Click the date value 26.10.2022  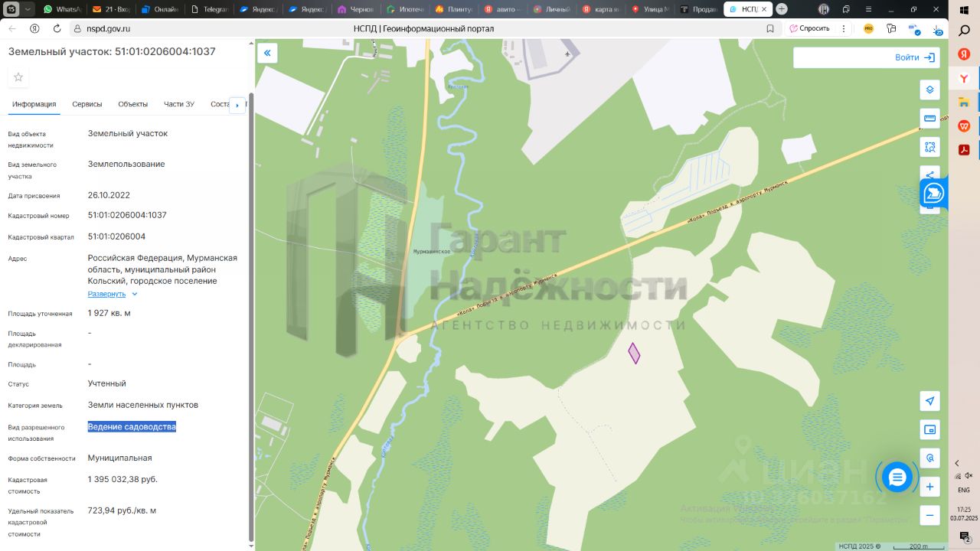109,195
